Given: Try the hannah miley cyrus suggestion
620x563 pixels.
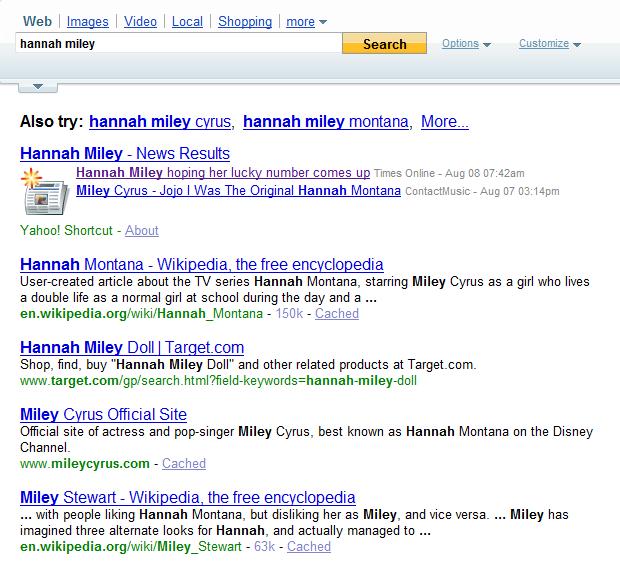Looking at the screenshot, I should [x=160, y=121].
